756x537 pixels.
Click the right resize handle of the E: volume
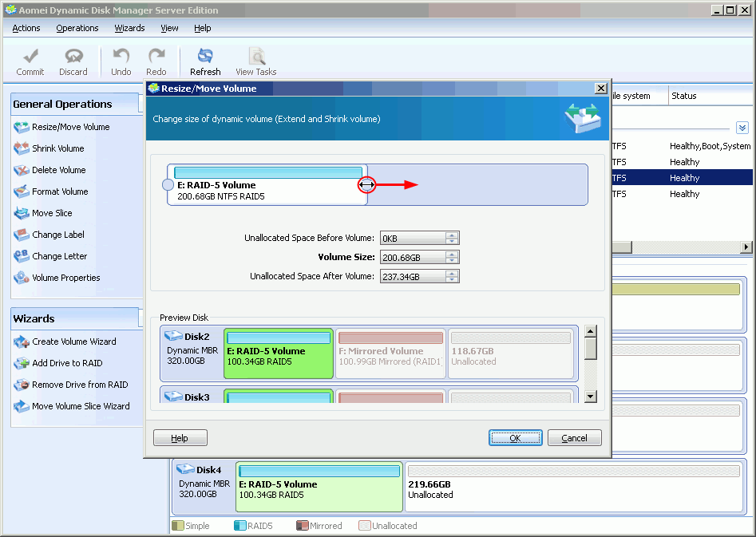pos(366,184)
